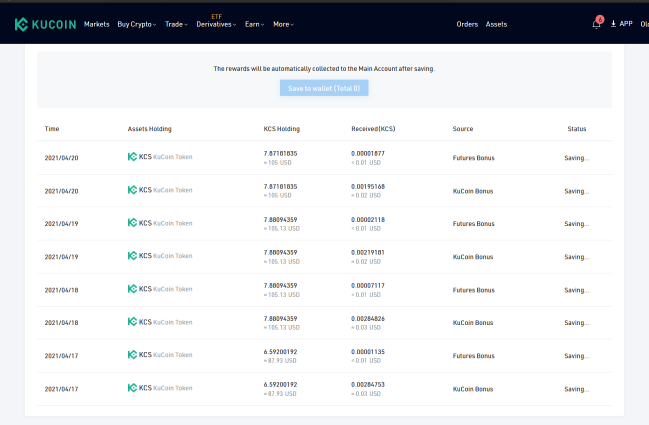This screenshot has height=425, width=649.
Task: Click Saving status for 0.00007117 row
Action: (x=577, y=290)
